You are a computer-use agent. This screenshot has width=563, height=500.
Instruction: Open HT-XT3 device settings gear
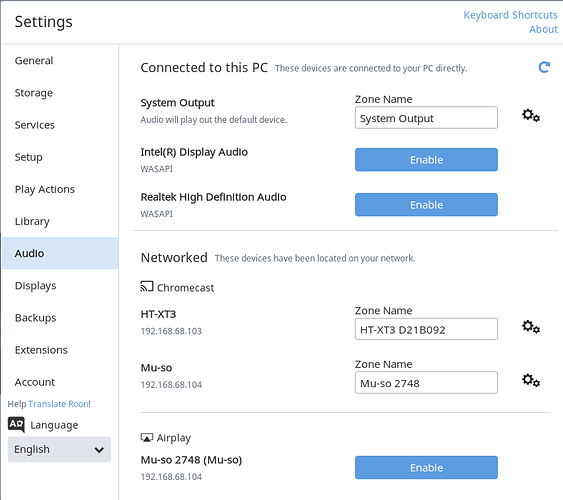(x=531, y=327)
